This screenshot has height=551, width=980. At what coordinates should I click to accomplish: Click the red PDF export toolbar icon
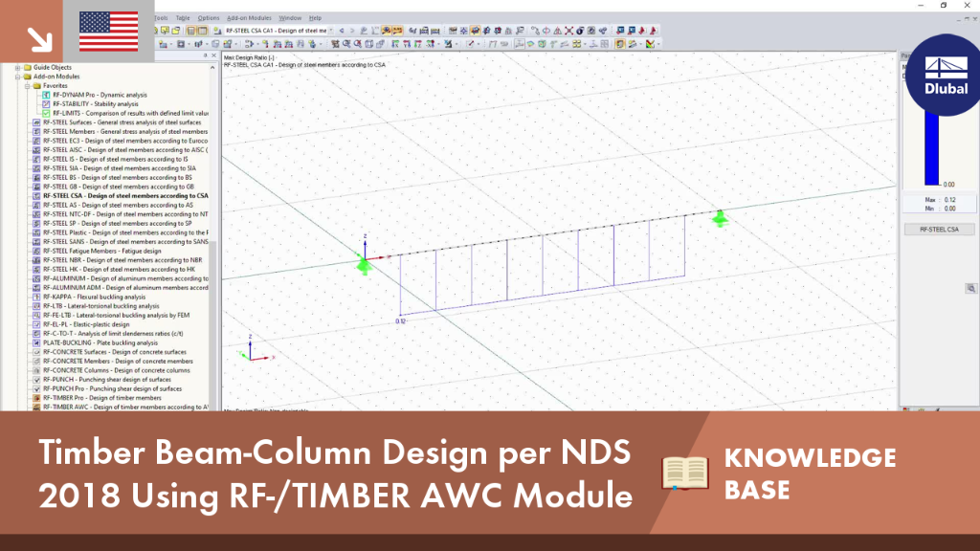click(642, 31)
